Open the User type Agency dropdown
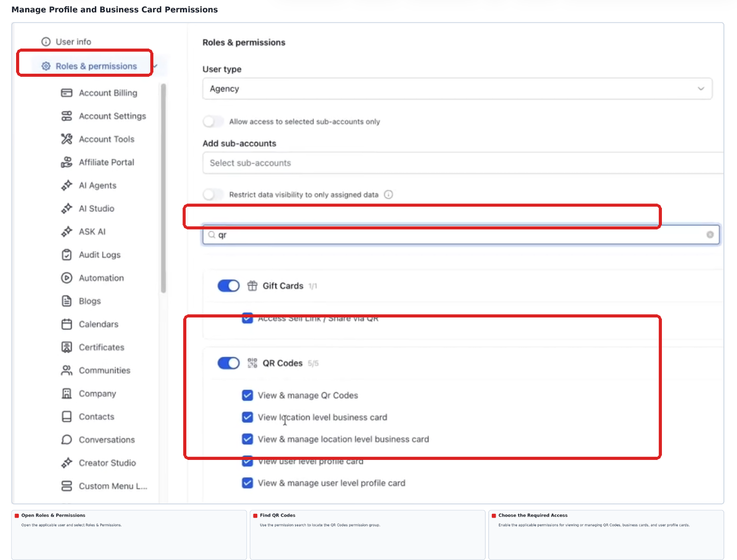 coord(457,89)
